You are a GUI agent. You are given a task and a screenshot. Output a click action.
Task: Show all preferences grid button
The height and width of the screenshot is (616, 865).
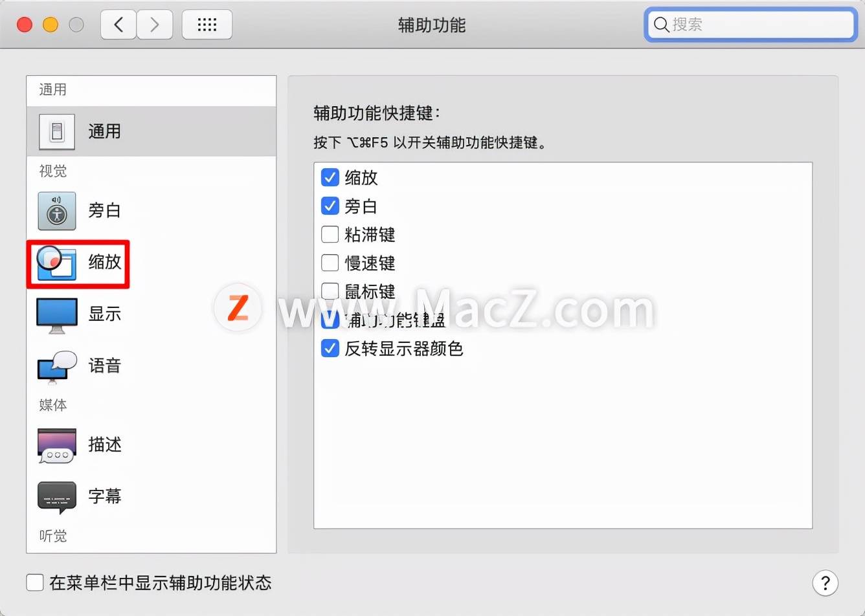pos(207,25)
